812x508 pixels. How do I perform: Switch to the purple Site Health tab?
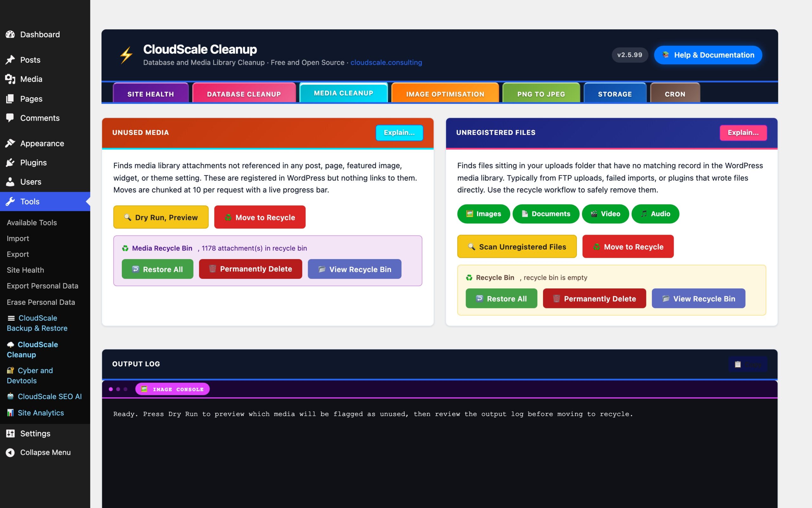151,93
